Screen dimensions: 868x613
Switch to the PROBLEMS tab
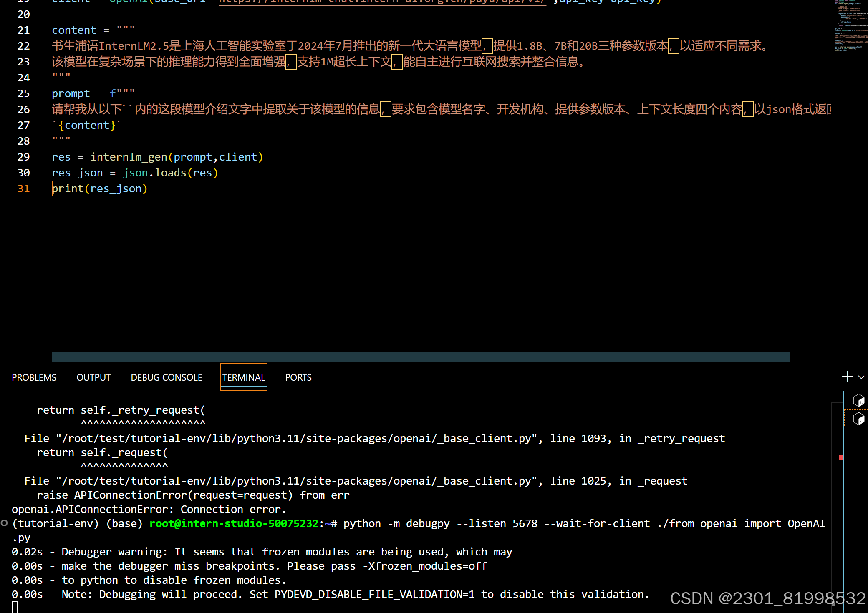pyautogui.click(x=34, y=377)
